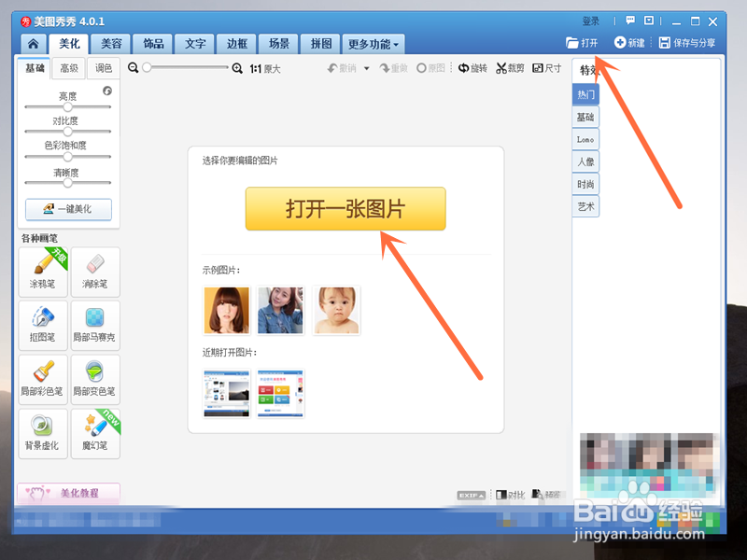Image resolution: width=747 pixels, height=560 pixels.
Task: Click the 对比度 contrast slider handle
Action: [67, 132]
